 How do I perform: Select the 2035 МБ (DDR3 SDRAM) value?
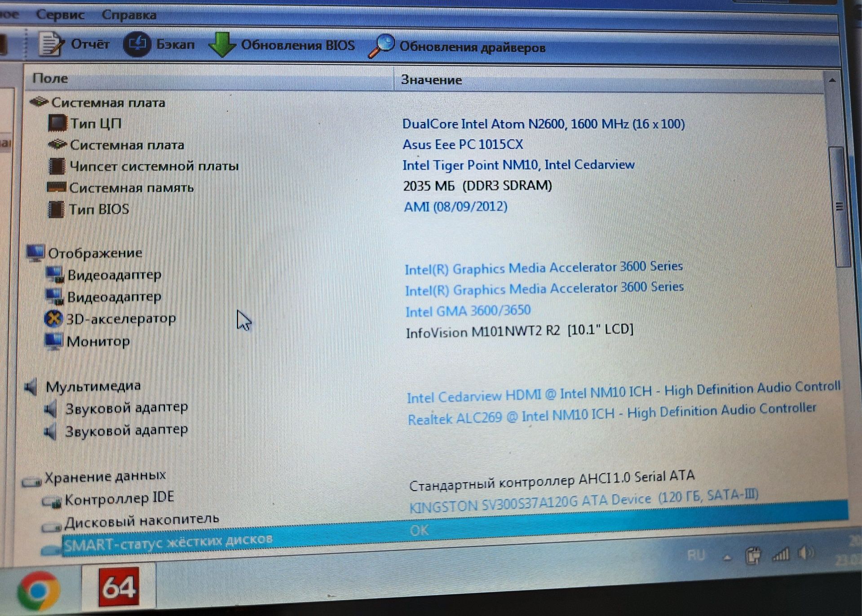(477, 186)
